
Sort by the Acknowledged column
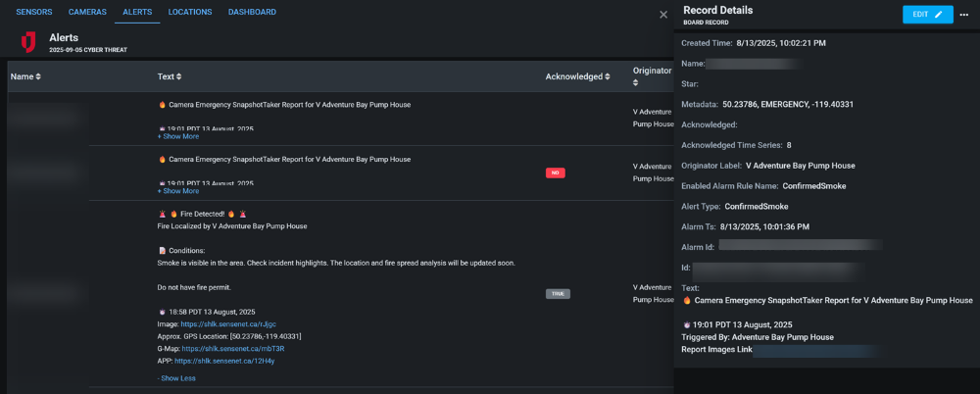pyautogui.click(x=578, y=76)
